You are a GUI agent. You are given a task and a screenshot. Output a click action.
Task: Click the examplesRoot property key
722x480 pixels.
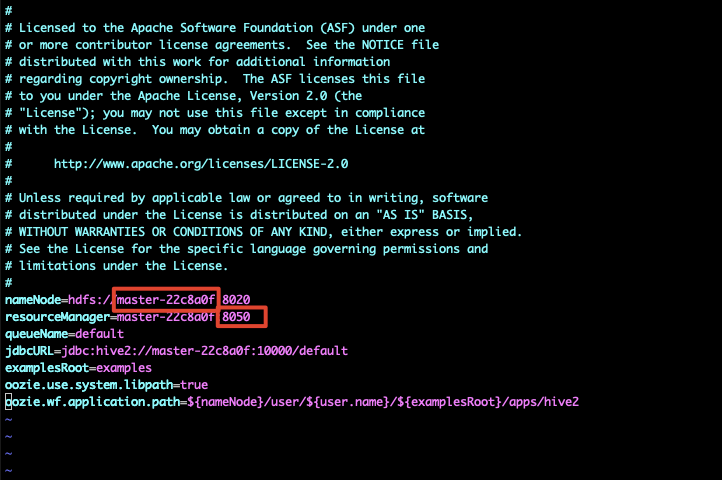[47, 368]
